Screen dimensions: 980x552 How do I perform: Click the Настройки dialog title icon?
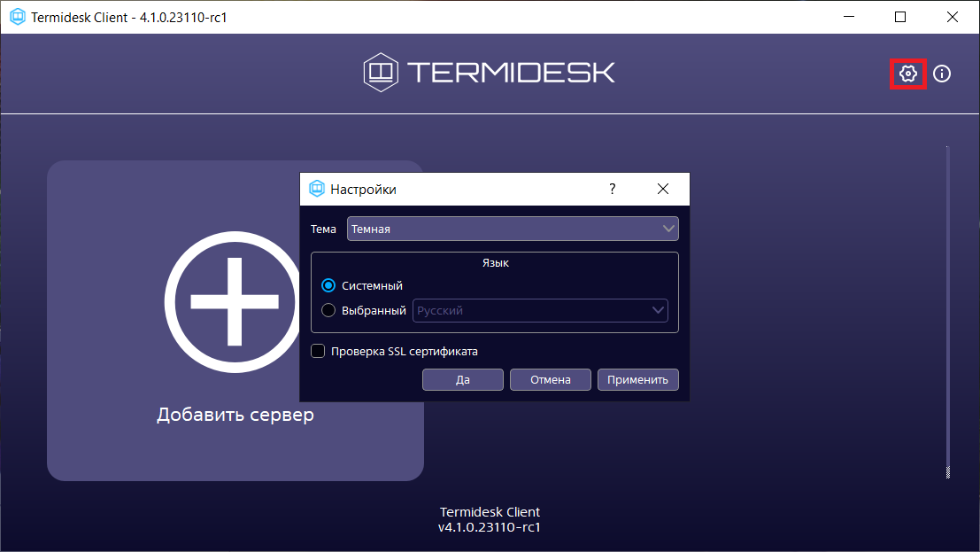(x=316, y=189)
